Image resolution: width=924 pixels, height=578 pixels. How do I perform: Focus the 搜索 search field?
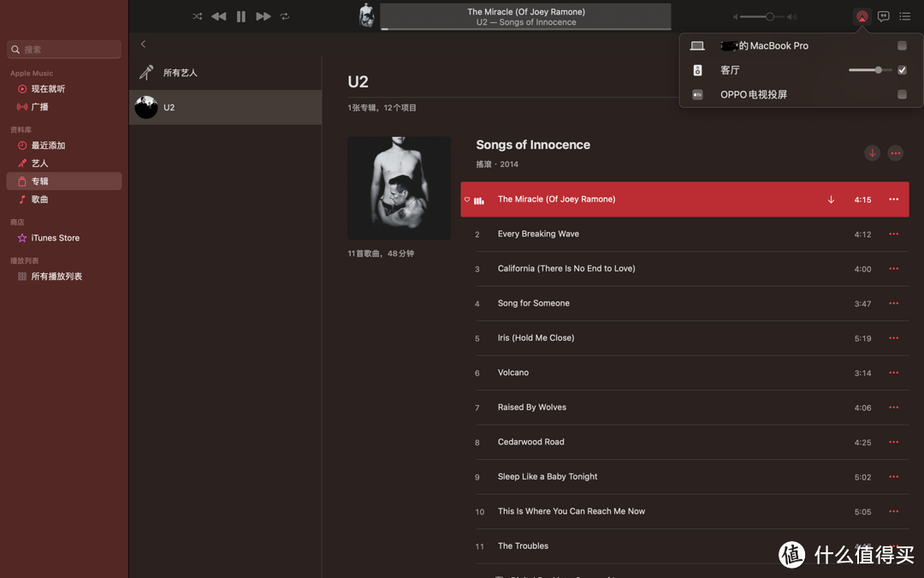64,50
